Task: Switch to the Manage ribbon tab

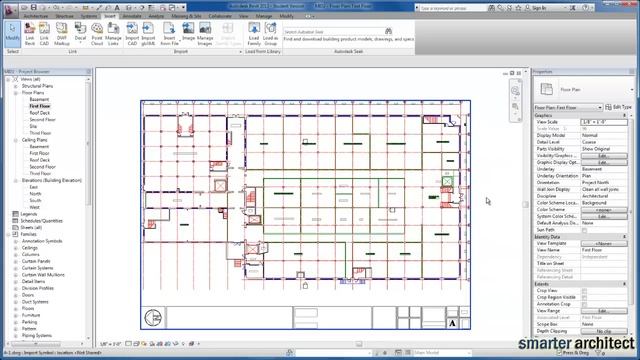Action: [x=264, y=16]
